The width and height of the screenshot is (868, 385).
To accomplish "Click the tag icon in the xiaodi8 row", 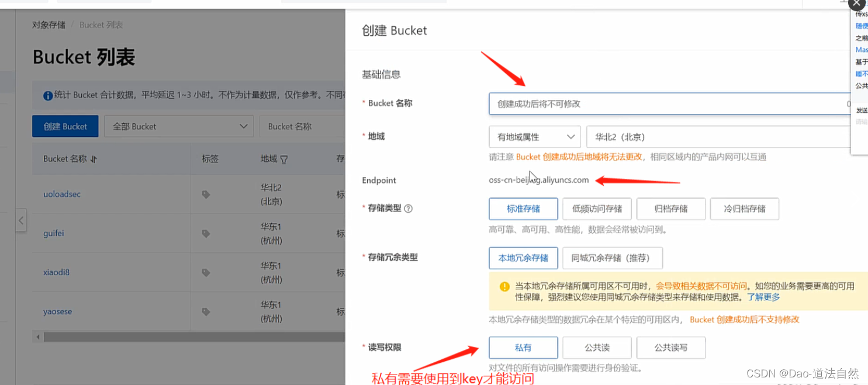I will coord(206,272).
